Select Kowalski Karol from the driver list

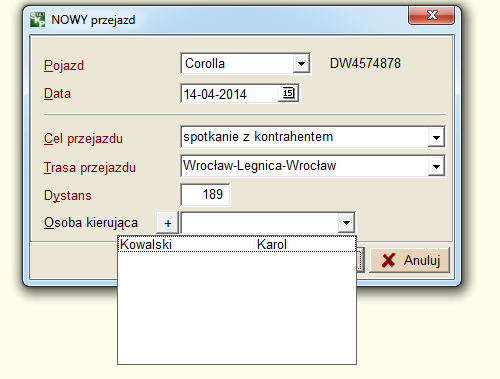point(237,244)
